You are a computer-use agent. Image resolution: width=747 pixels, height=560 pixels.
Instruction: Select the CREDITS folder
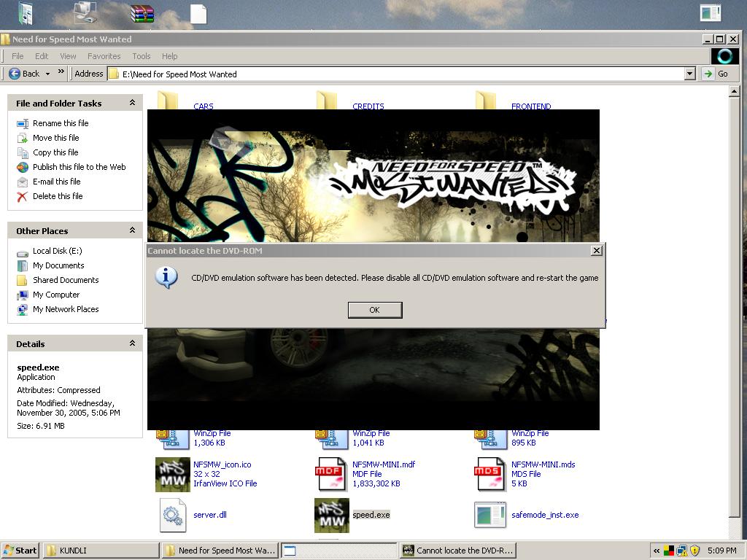368,106
